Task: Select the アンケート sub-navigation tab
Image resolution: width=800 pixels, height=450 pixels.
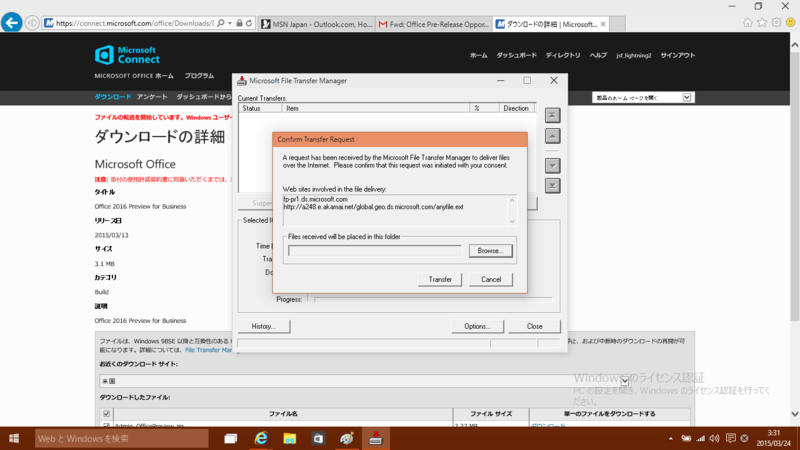Action: click(152, 96)
